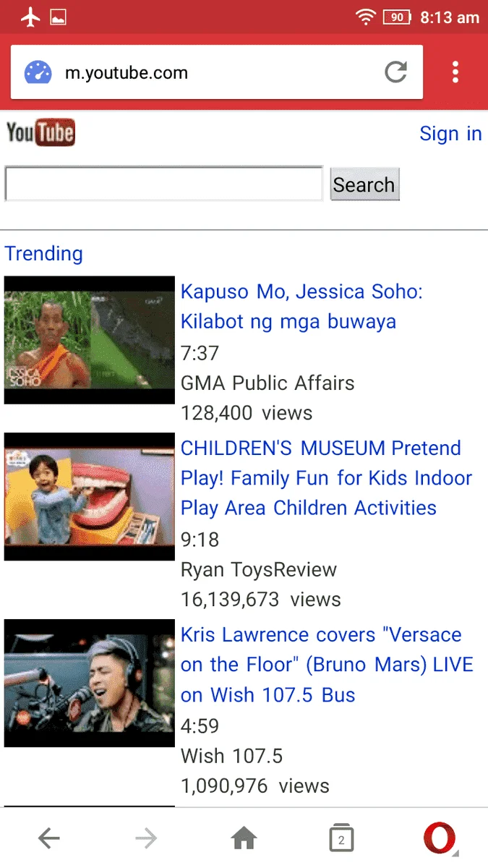
Task: Select the 7:37 duration text
Action: [x=200, y=354]
